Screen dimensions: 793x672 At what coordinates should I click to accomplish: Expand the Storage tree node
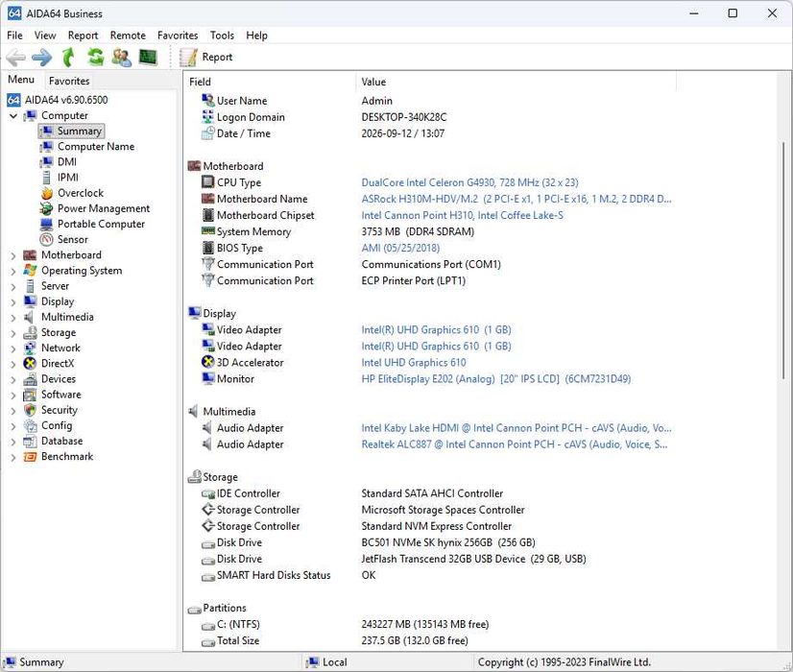pos(13,333)
